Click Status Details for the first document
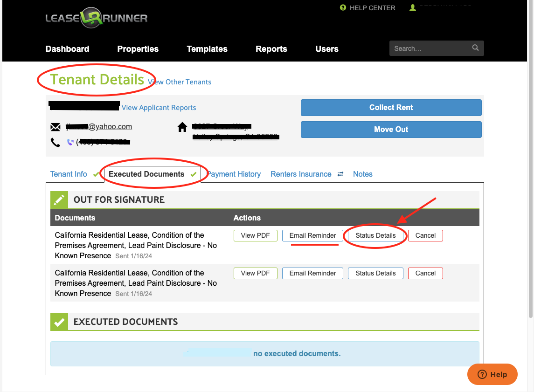Viewport: 534px width, 392px height. [375, 236]
